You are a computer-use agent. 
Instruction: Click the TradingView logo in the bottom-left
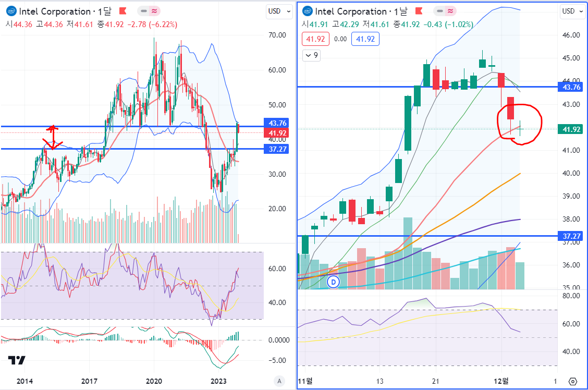click(x=17, y=360)
